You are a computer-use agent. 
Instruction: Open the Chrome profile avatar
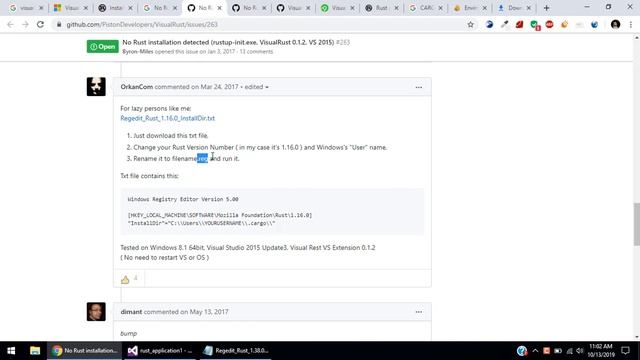coord(616,24)
